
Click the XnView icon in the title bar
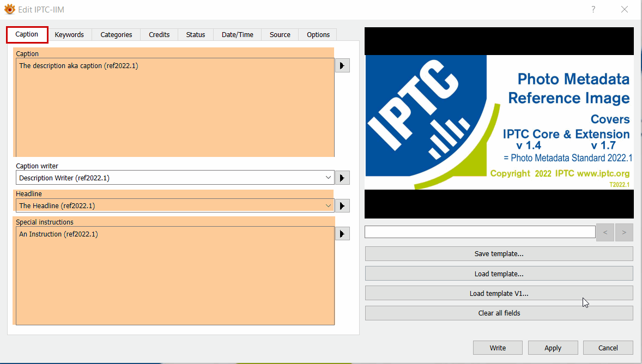[9, 9]
